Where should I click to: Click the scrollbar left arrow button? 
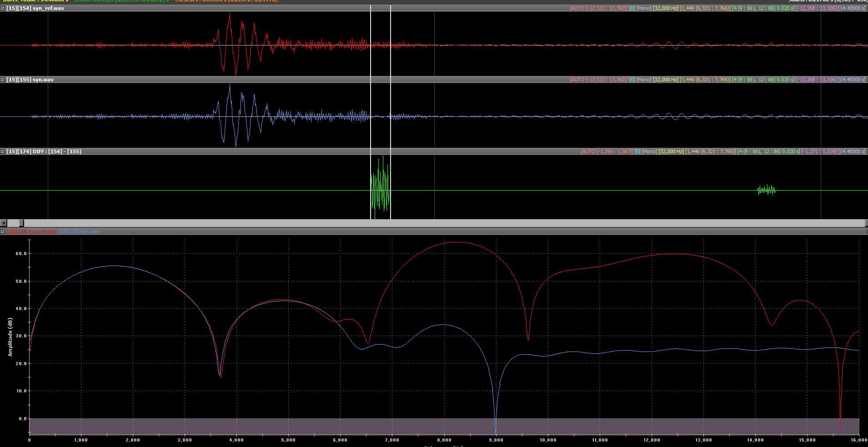[3, 223]
